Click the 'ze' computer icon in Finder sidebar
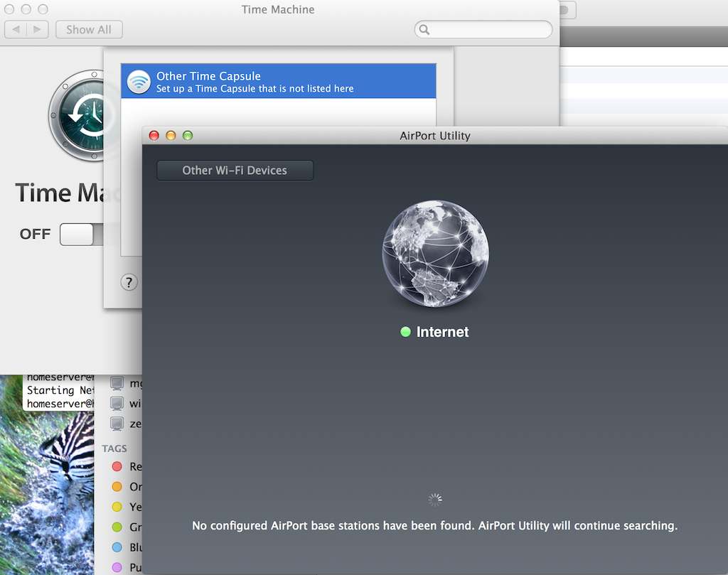Screen dimensions: 728x575 (117, 424)
